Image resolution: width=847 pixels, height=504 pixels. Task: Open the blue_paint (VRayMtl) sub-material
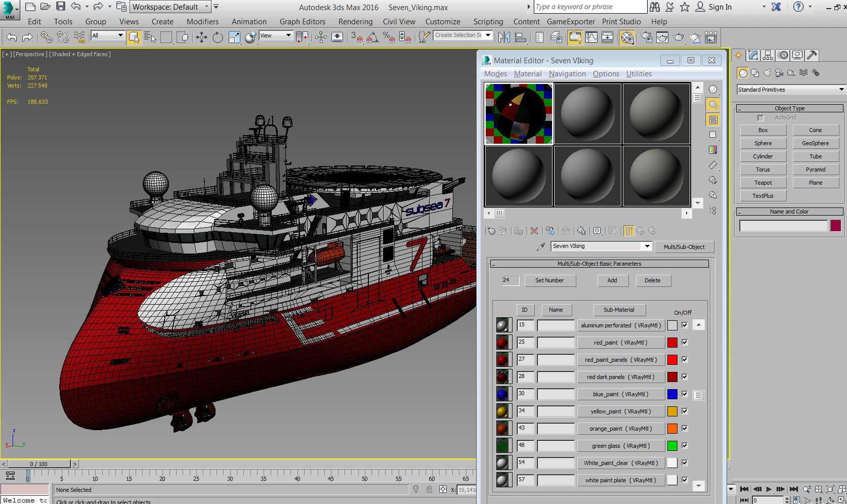point(621,394)
